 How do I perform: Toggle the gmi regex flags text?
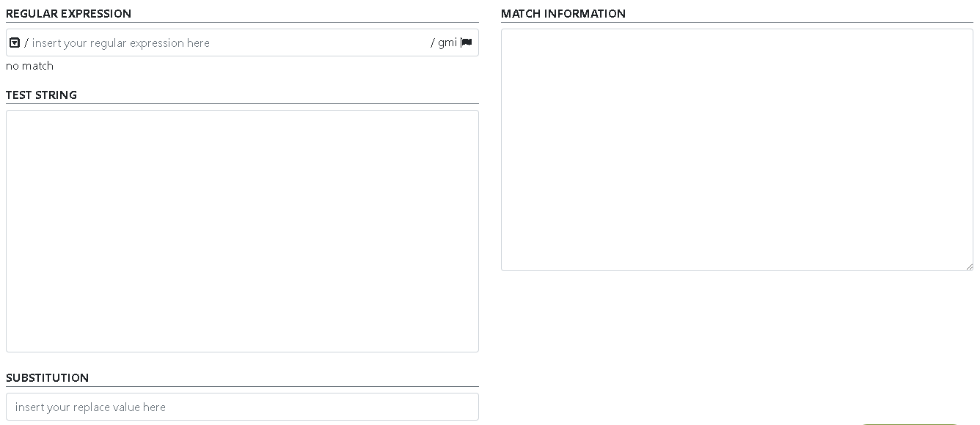(x=447, y=42)
